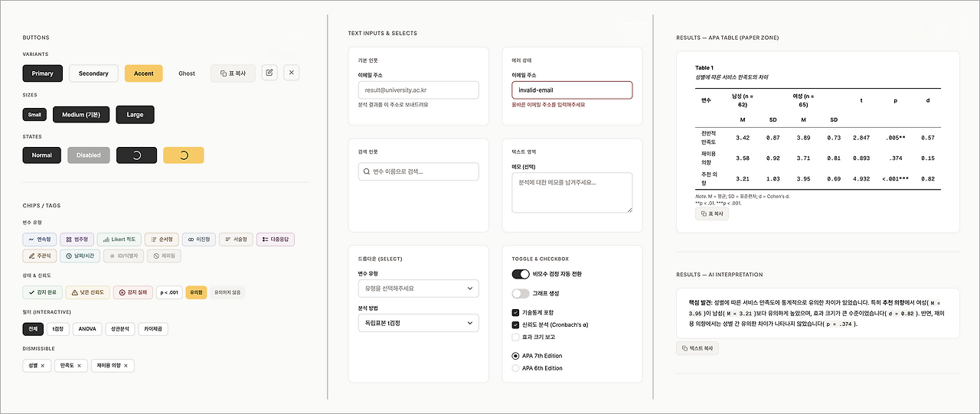Check the 효과 크기 보고 checkbox

coord(515,337)
